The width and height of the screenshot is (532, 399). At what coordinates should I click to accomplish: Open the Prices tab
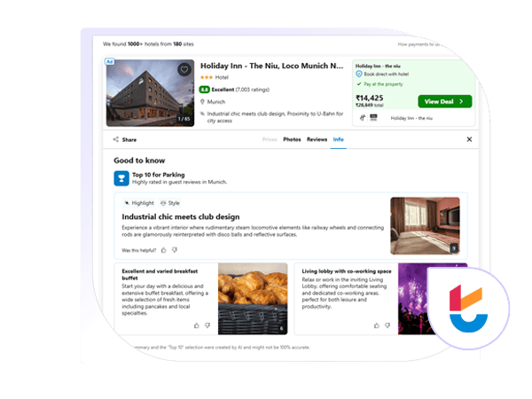(x=270, y=139)
